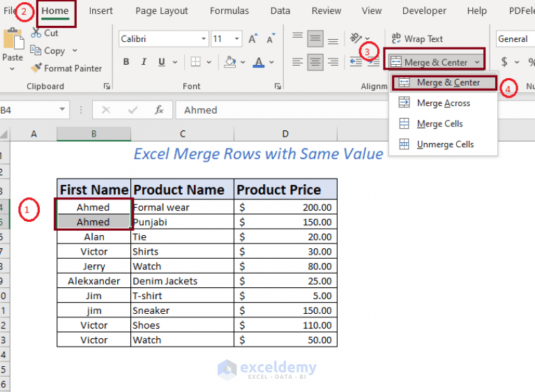The image size is (535, 392).
Task: Open the Data tab
Action: (280, 11)
